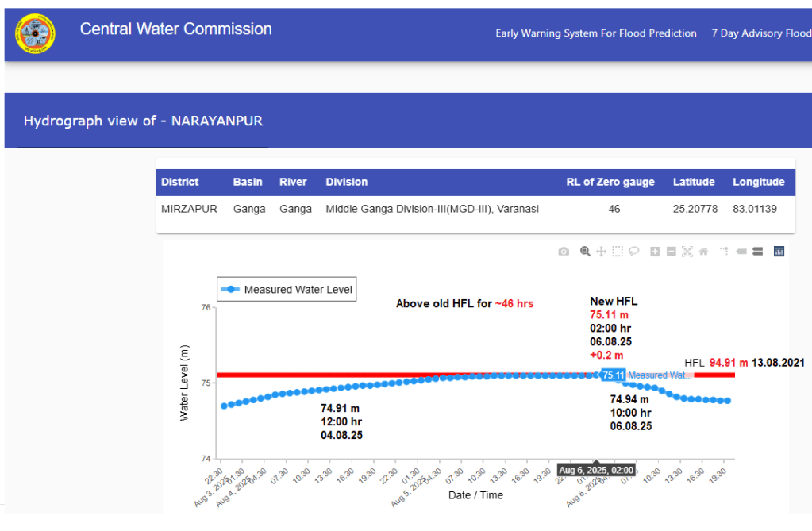Screen dimensions: 812x531
Task: Open Early Warning System For Flood Prediction
Action: coord(595,33)
